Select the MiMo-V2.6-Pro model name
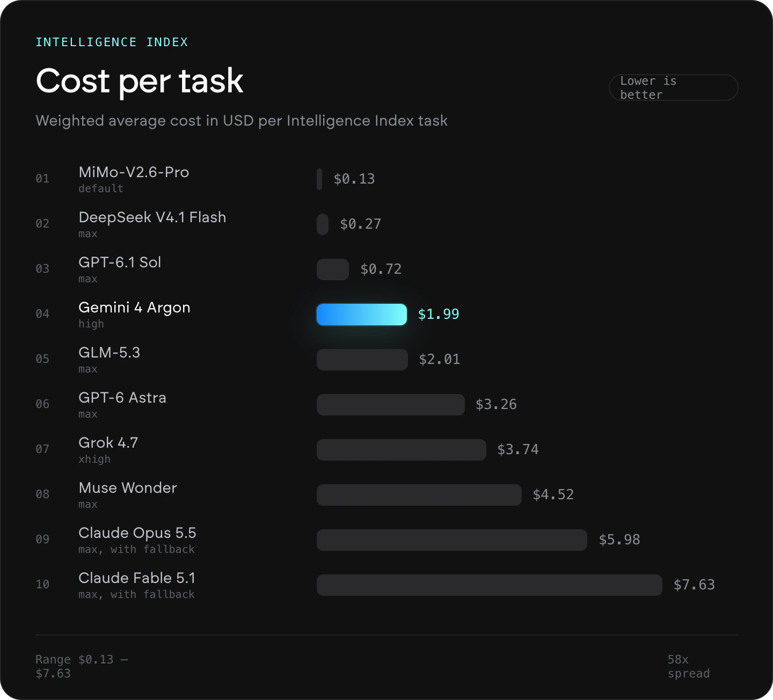Screen dimensions: 773x700 134,172
